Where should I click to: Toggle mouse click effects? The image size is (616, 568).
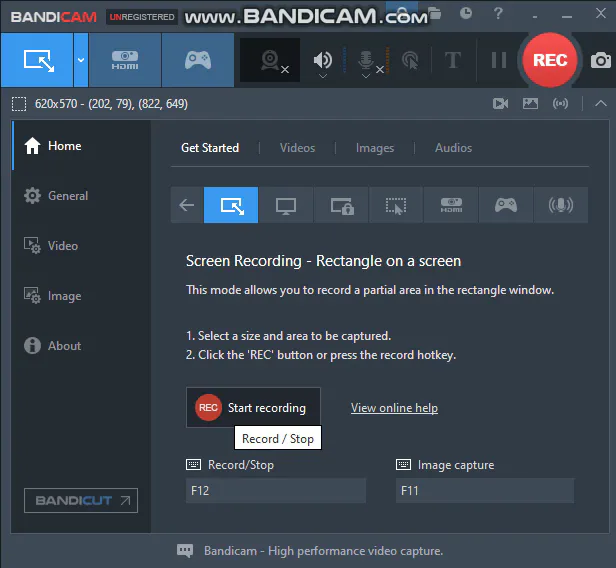tap(410, 60)
